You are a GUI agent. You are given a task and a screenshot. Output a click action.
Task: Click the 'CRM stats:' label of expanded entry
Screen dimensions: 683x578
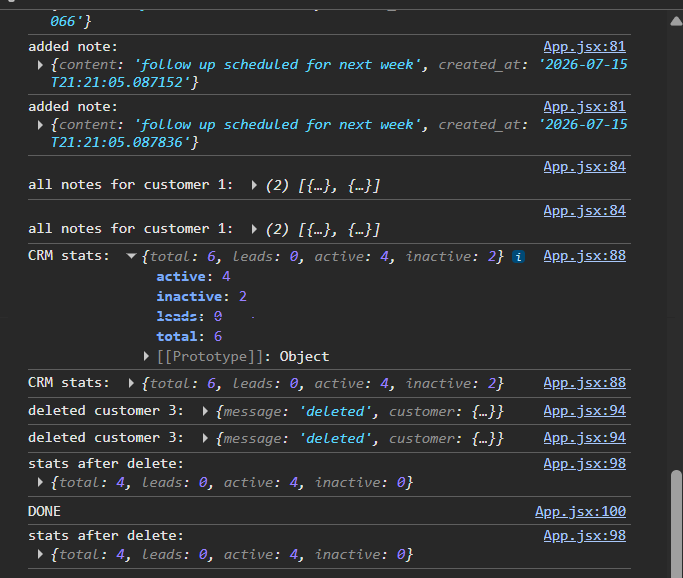69,256
